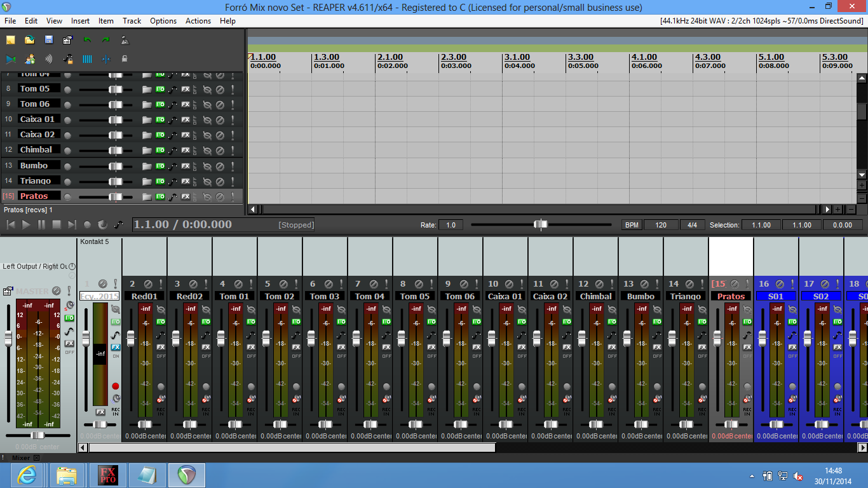868x488 pixels.
Task: Save the project with the floppy disk icon
Action: [48, 40]
